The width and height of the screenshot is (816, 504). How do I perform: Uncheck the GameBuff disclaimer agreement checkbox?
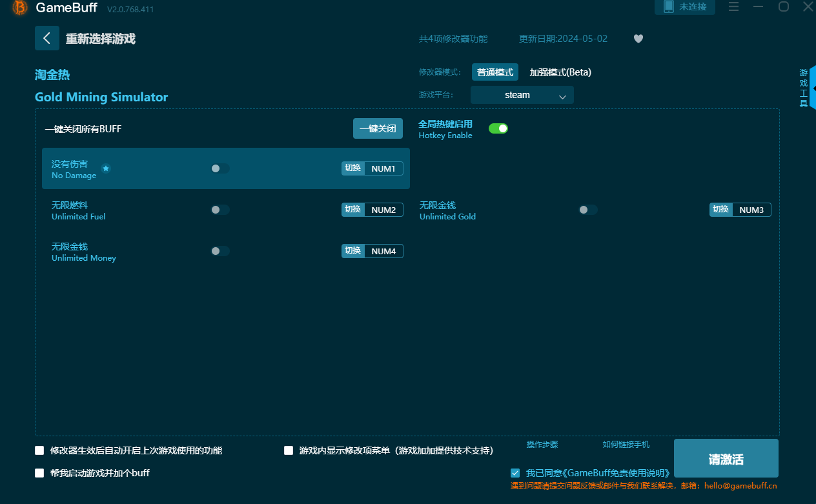(x=515, y=473)
